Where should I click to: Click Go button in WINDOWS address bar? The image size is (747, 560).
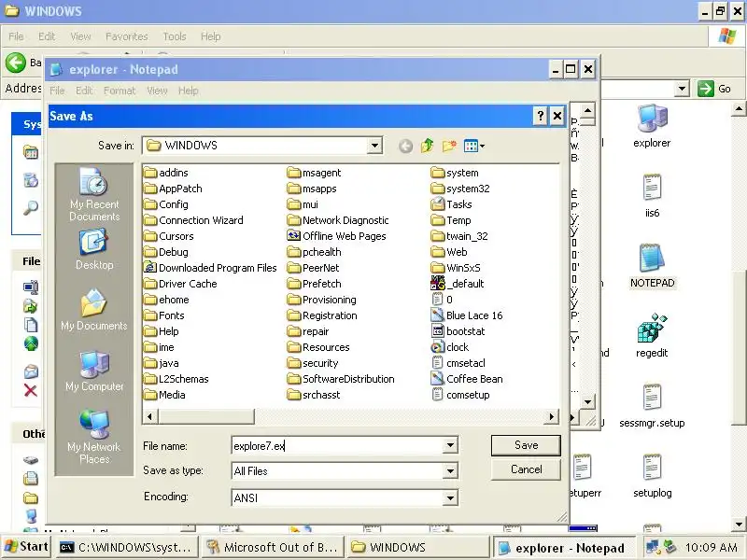click(x=714, y=89)
